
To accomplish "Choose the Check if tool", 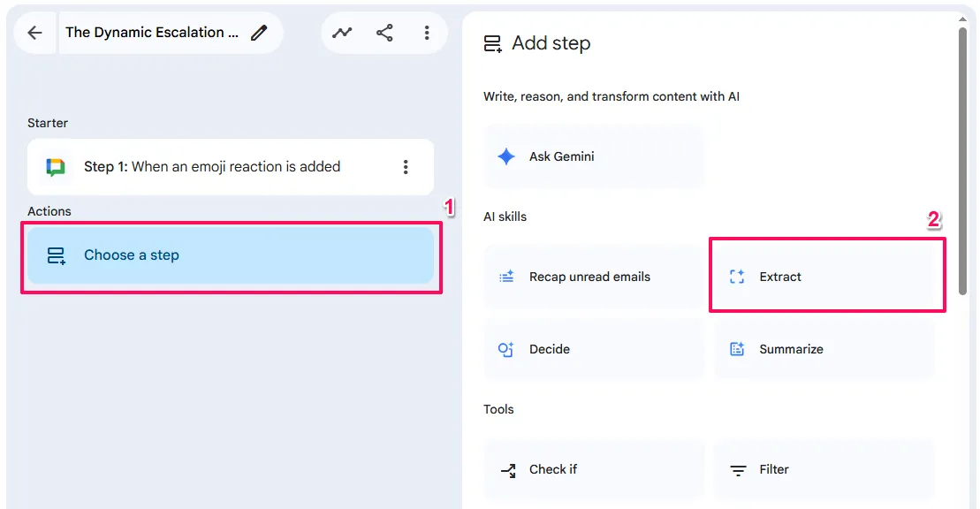I will (x=593, y=469).
